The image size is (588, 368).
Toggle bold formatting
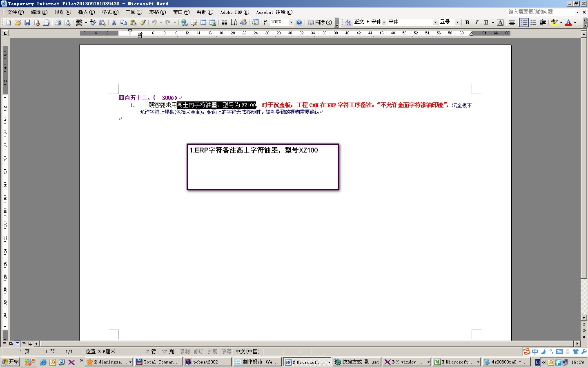click(x=467, y=22)
